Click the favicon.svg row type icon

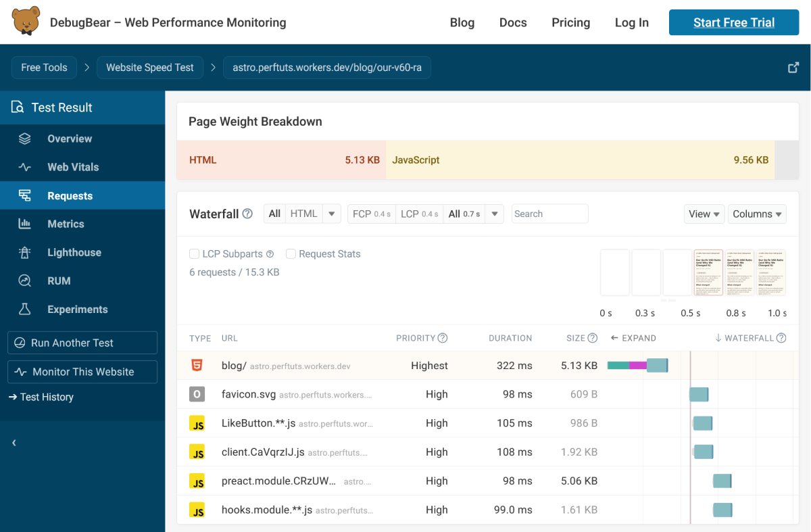[x=197, y=394]
